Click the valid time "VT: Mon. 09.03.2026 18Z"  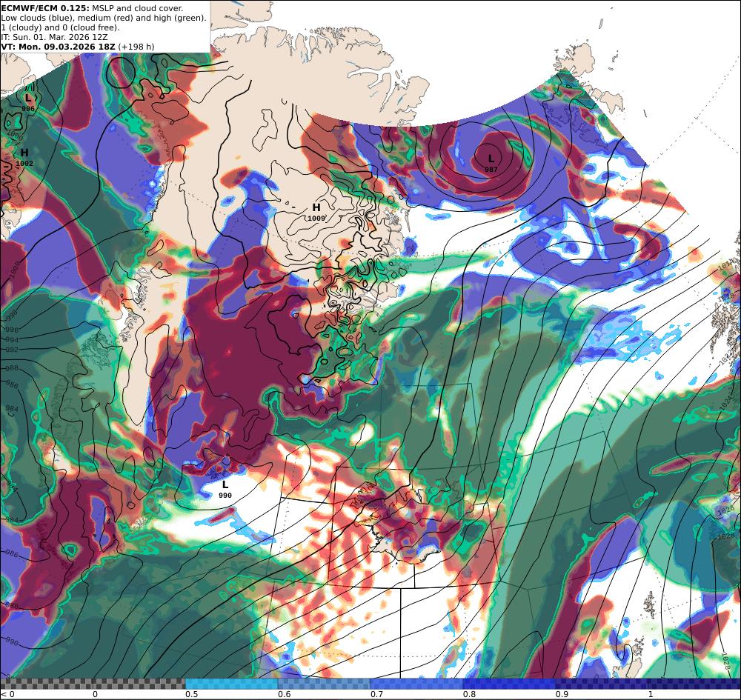58,47
